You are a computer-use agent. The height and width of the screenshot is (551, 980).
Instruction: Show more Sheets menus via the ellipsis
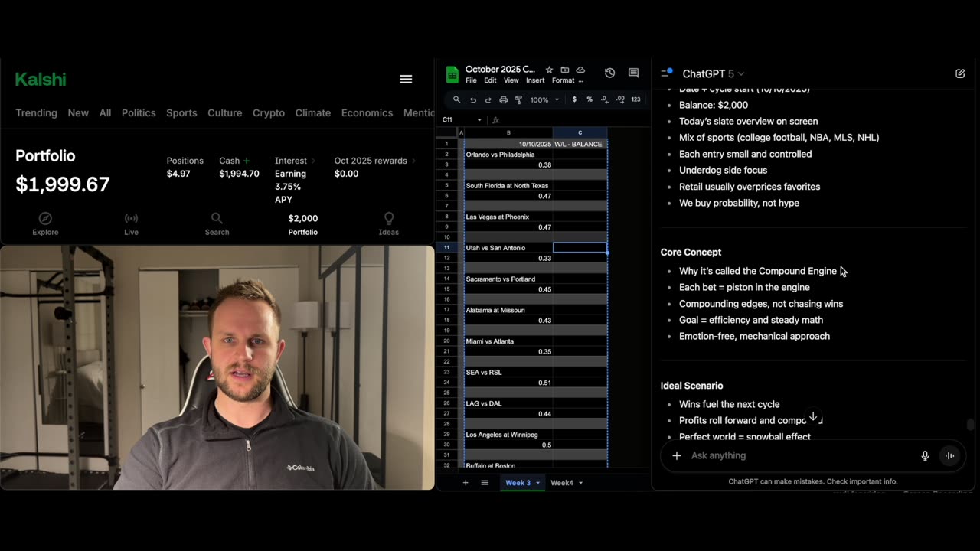tap(580, 80)
